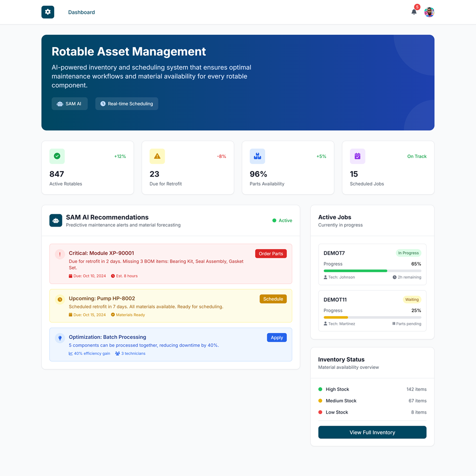The height and width of the screenshot is (476, 476).
Task: Open the Dashboard nav item
Action: point(81,12)
